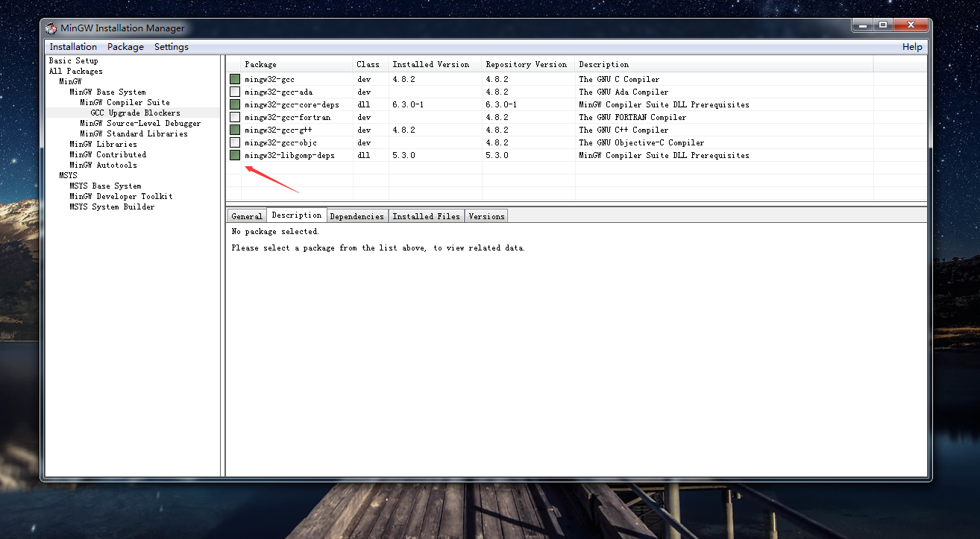
Task: Switch to the Installed Files tab
Action: coord(426,216)
